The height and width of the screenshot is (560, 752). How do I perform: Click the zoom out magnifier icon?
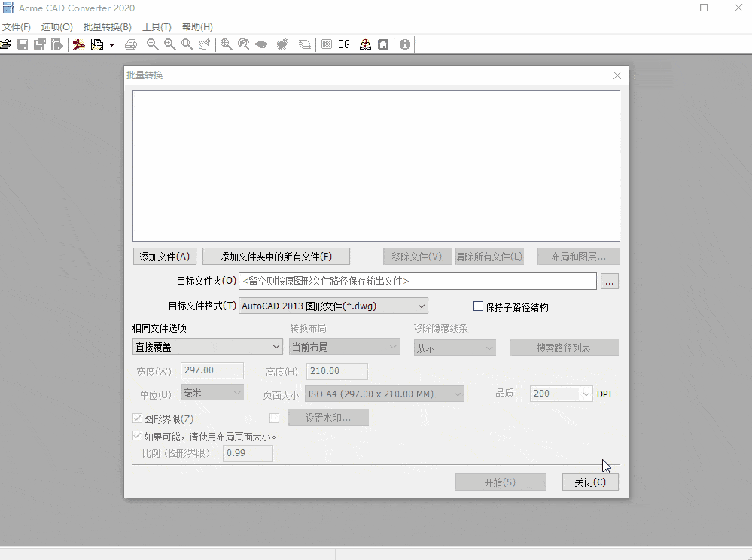coord(153,44)
